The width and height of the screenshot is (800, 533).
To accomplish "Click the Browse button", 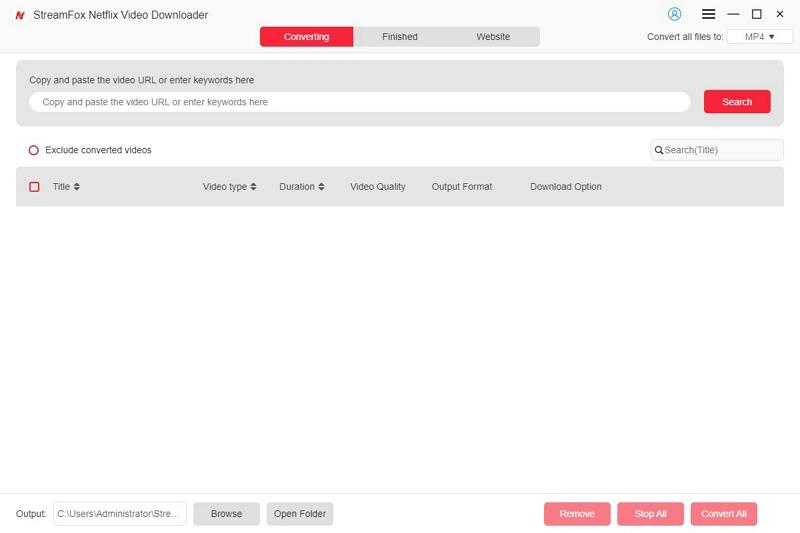I will 227,514.
